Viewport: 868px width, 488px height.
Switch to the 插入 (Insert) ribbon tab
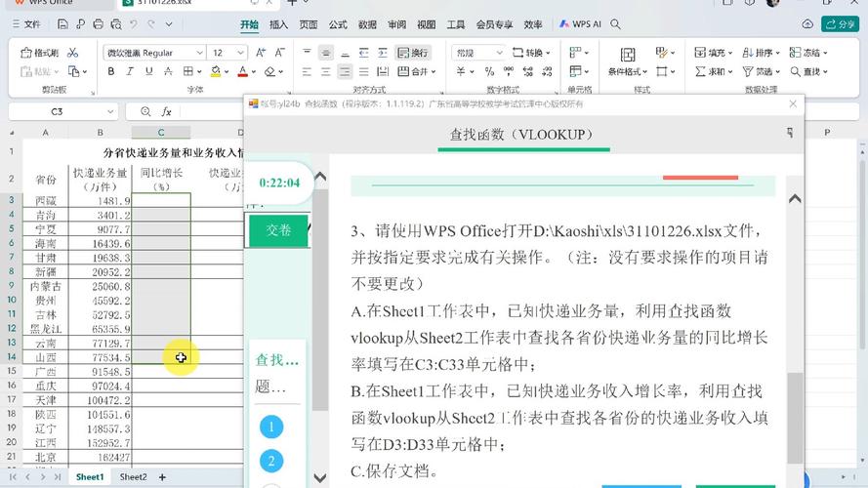(278, 24)
